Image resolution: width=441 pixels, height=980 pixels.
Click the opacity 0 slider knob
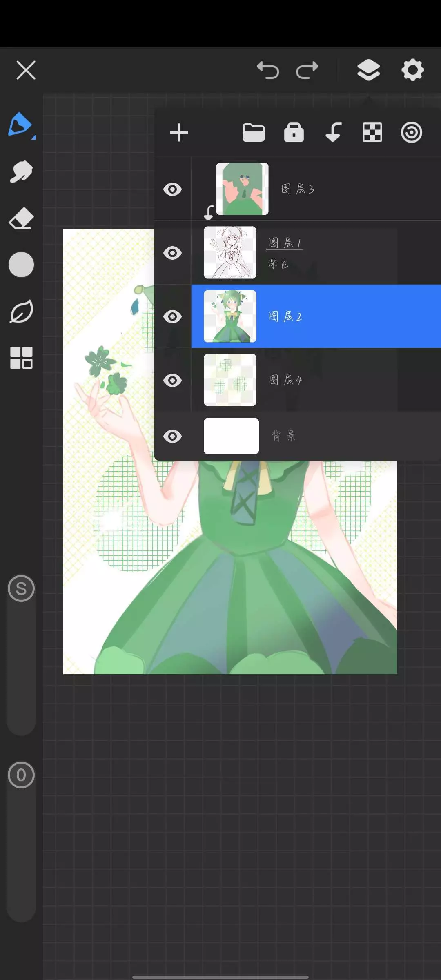pyautogui.click(x=21, y=775)
